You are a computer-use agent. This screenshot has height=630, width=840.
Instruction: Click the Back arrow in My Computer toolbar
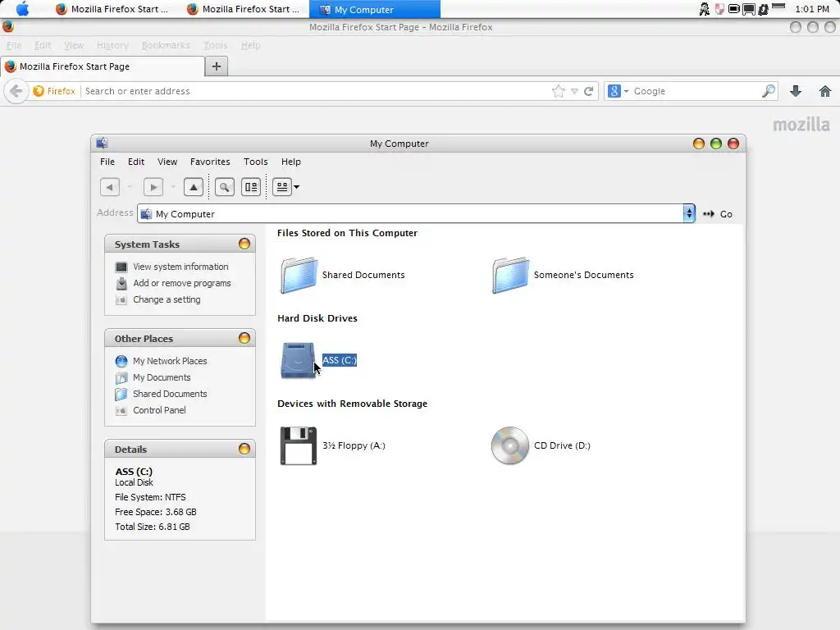tap(110, 187)
